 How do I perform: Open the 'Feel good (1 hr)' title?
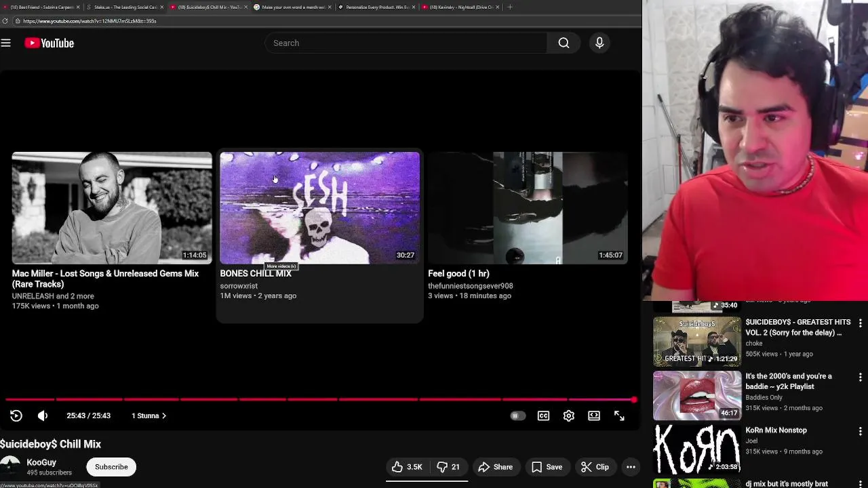point(458,274)
